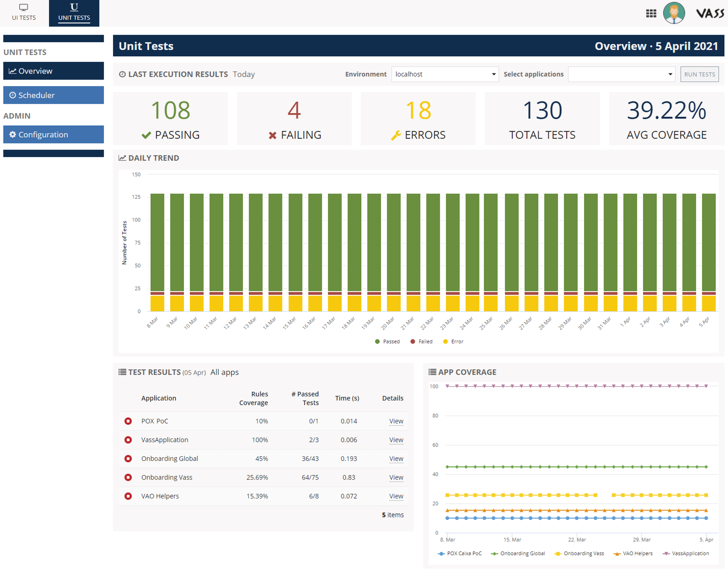Click the Configuration gear icon
Image resolution: width=728 pixels, height=583 pixels.
point(13,134)
